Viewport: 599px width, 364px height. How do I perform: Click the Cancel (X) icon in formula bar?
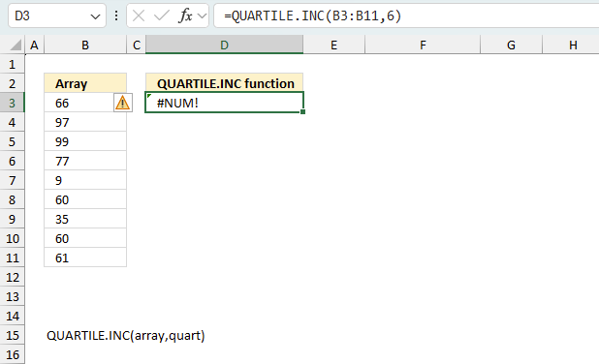pos(139,16)
